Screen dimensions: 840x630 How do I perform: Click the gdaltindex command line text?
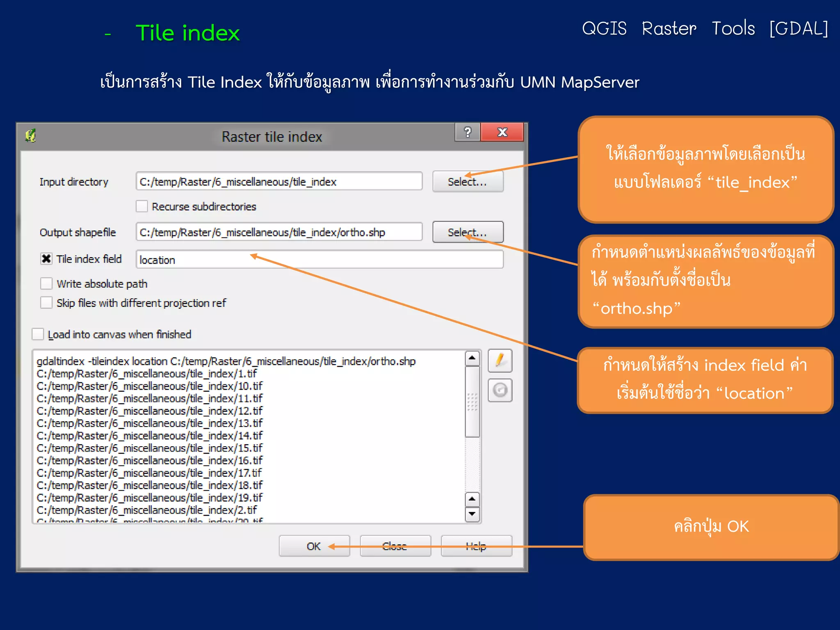(x=226, y=361)
